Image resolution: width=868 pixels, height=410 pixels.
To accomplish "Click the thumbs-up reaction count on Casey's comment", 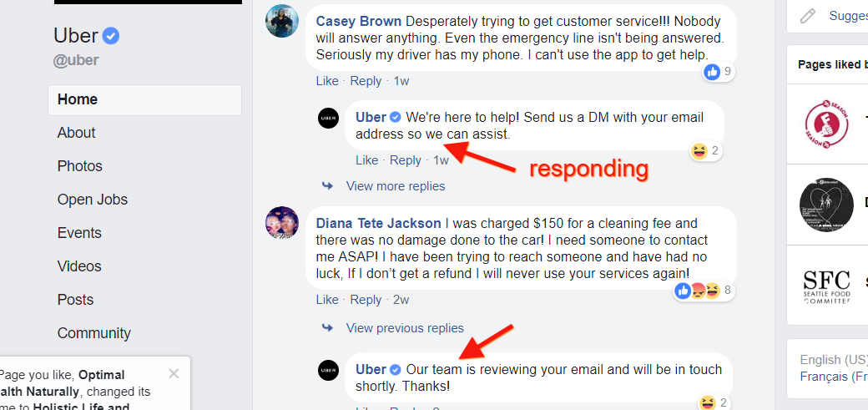I will [718, 72].
